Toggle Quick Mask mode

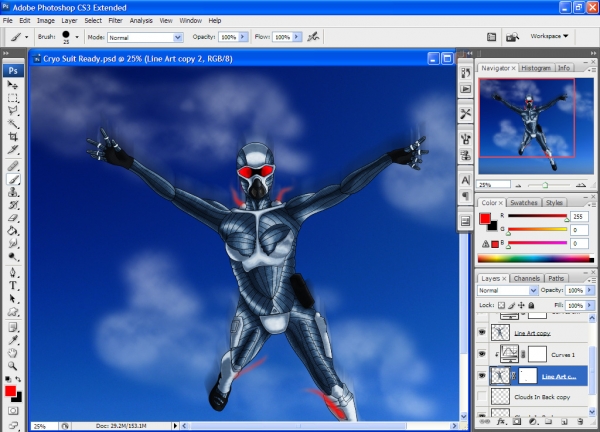click(x=13, y=411)
